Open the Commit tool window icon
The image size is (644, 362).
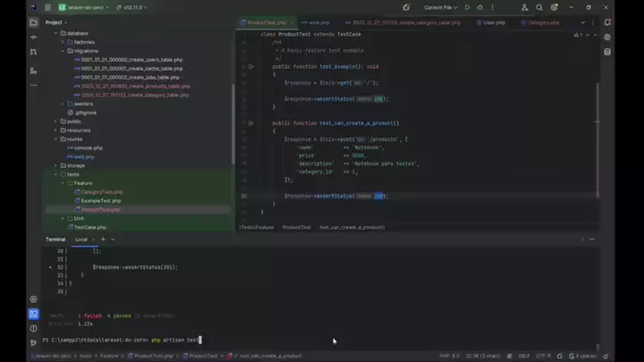point(33,38)
